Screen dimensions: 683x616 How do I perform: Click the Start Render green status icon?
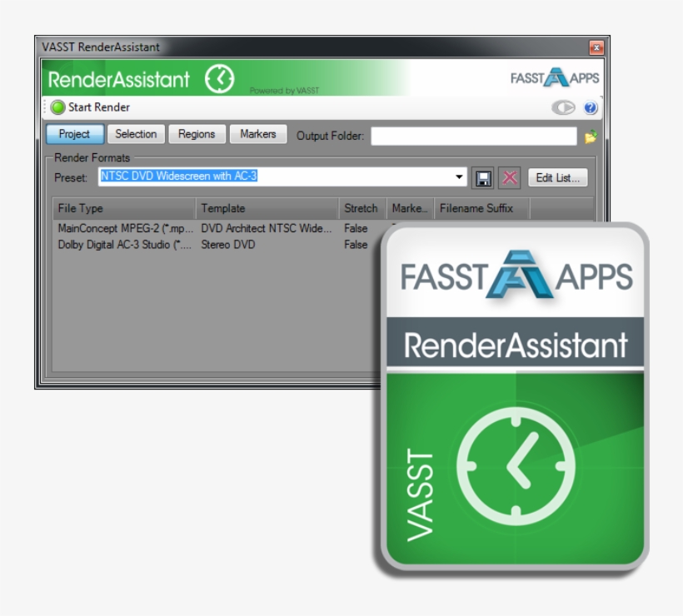57,107
